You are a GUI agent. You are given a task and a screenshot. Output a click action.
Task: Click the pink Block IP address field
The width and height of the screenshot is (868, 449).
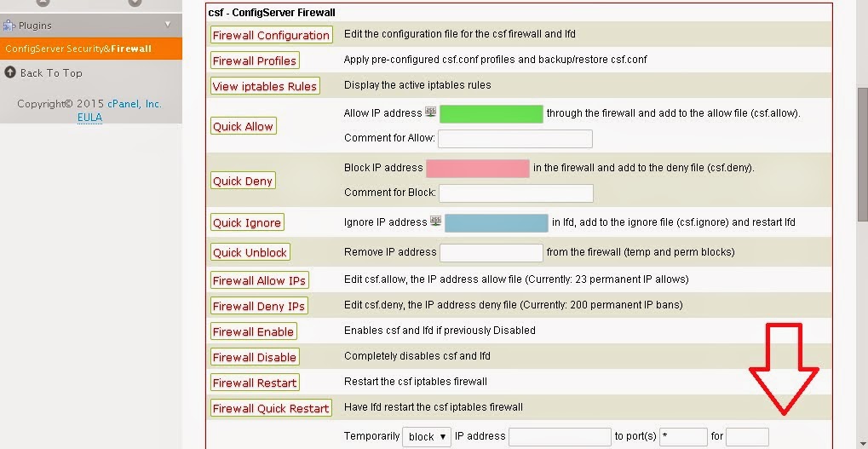pyautogui.click(x=478, y=169)
